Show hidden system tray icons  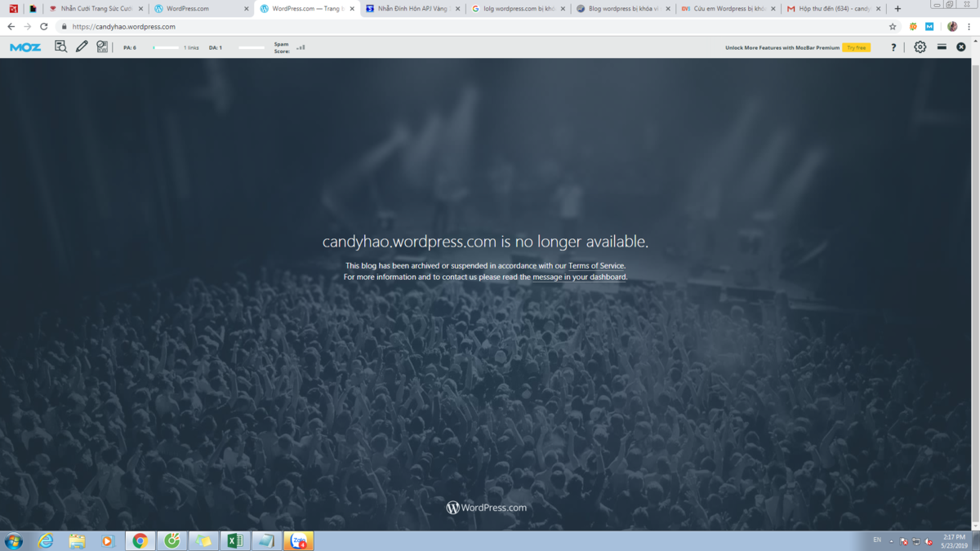(891, 541)
